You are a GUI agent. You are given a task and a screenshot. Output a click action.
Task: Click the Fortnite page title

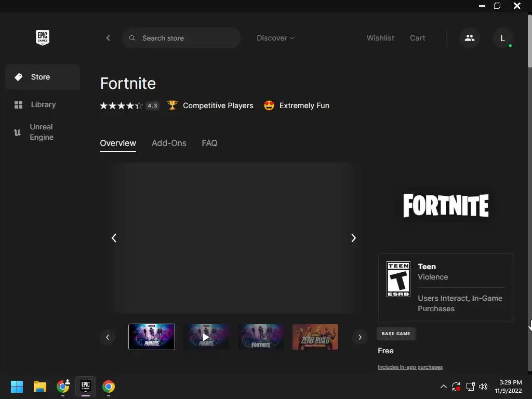point(128,84)
